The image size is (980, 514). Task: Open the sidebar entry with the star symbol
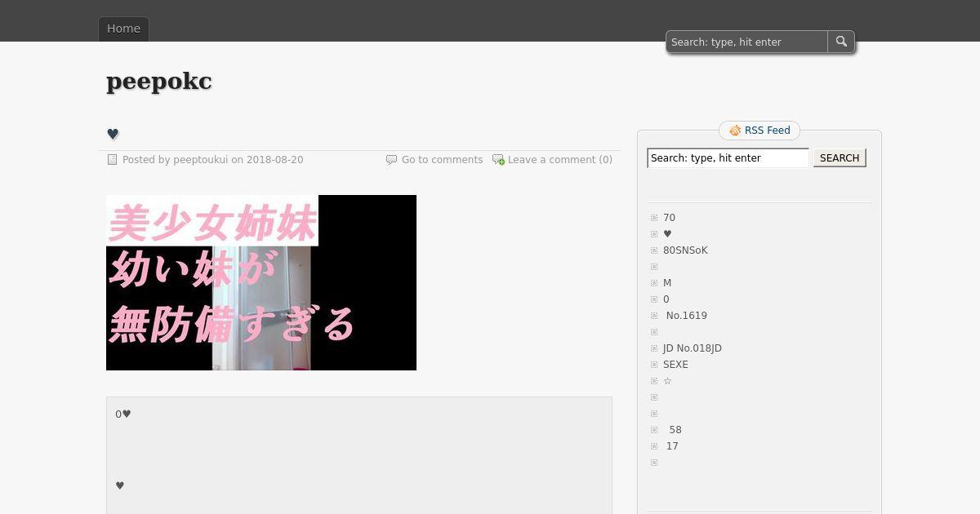coord(667,381)
